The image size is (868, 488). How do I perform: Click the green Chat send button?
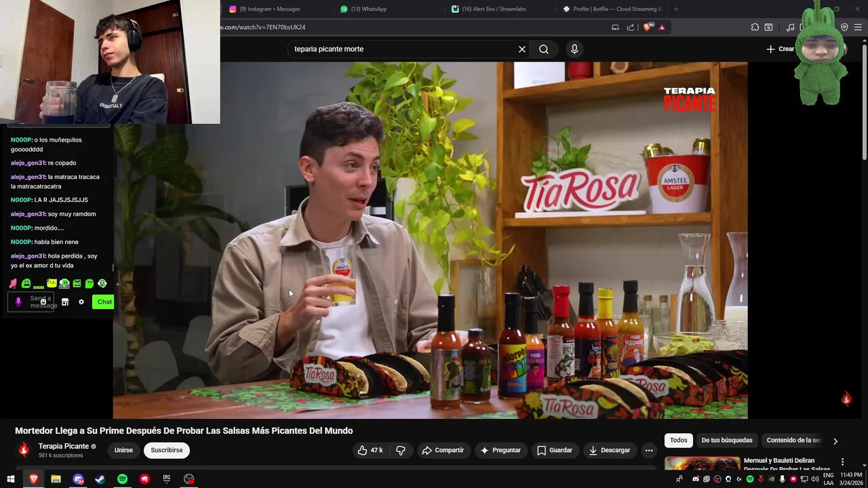coord(104,302)
